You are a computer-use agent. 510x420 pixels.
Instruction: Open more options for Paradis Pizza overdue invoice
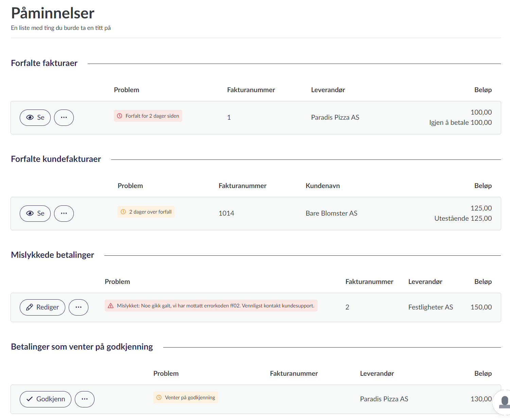coord(64,118)
